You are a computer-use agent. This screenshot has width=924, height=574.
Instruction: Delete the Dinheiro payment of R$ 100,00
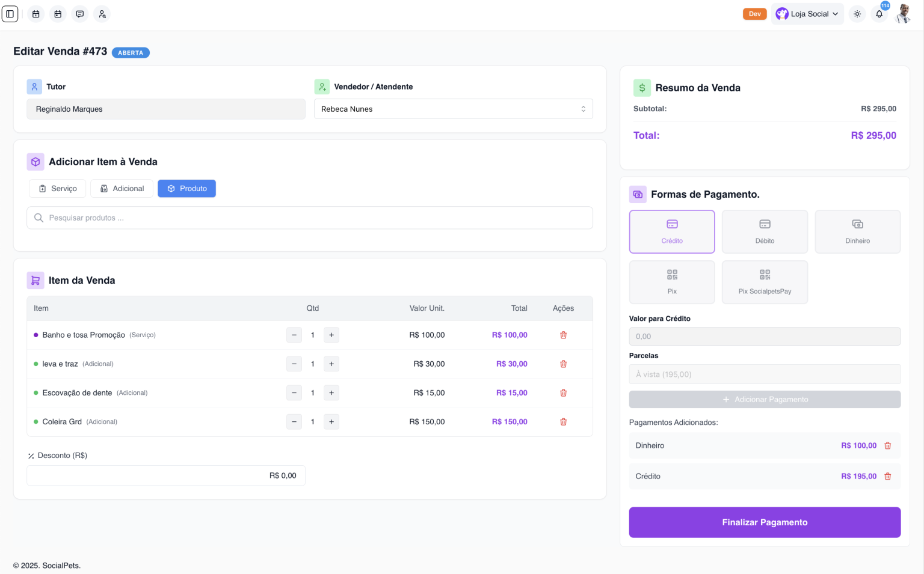coord(887,446)
